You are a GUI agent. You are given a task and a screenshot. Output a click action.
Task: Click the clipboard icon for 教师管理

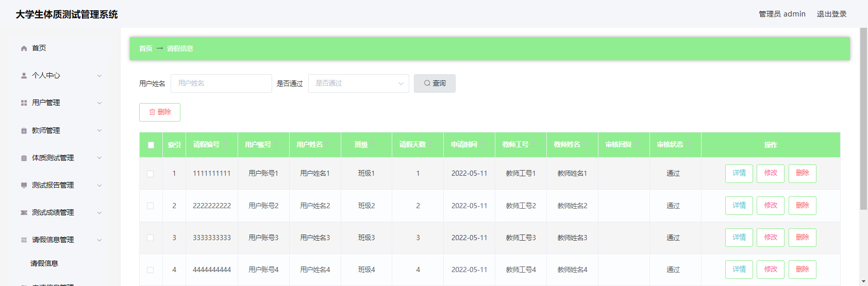[x=24, y=131]
